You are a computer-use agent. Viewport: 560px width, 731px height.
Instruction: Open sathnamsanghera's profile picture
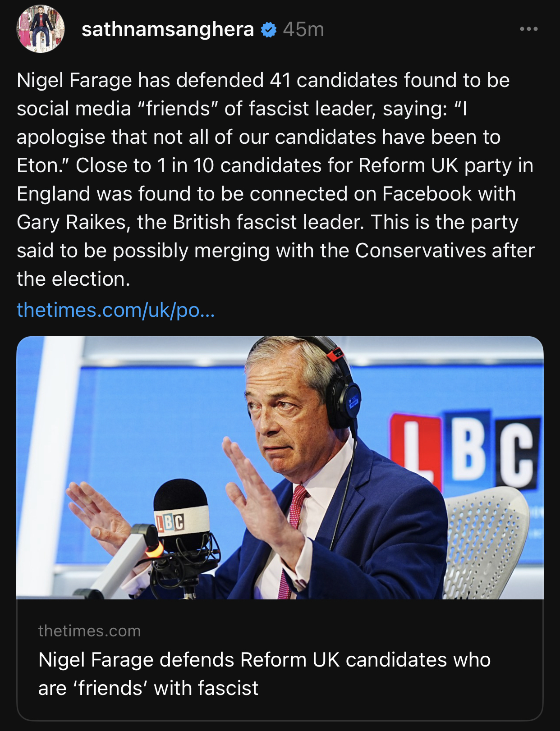(x=41, y=29)
